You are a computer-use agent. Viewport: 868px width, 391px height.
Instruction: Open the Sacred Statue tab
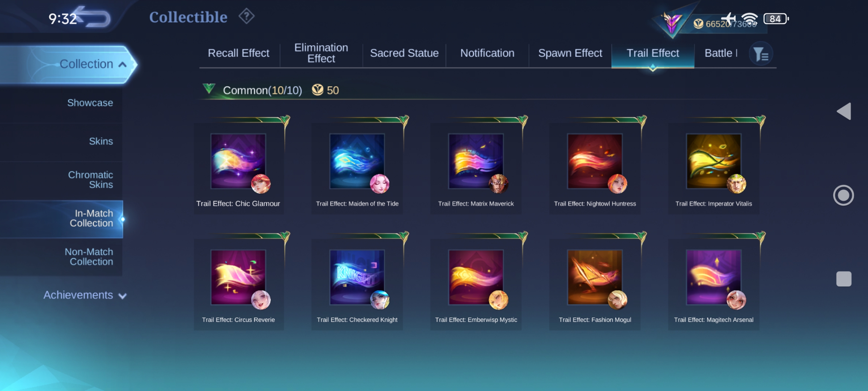[404, 53]
